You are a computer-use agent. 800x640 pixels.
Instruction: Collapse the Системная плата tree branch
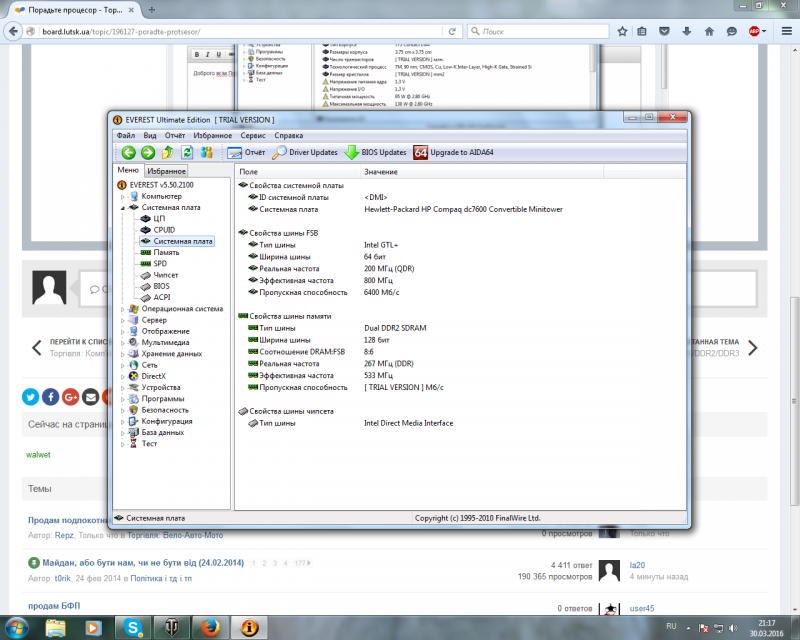point(124,208)
